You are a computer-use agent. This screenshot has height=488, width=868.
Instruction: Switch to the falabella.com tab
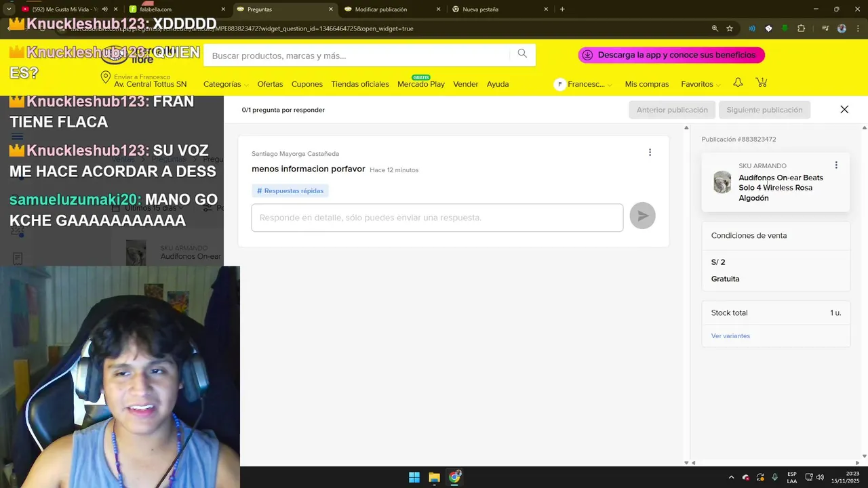[x=176, y=9]
